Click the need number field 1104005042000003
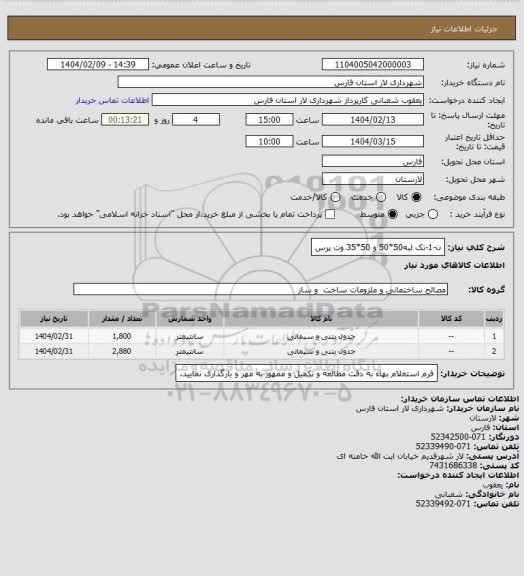 point(373,64)
